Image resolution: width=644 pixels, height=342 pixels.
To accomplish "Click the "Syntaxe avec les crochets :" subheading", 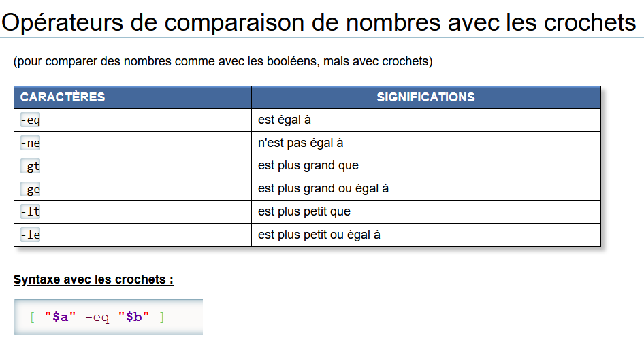I will [x=93, y=280].
